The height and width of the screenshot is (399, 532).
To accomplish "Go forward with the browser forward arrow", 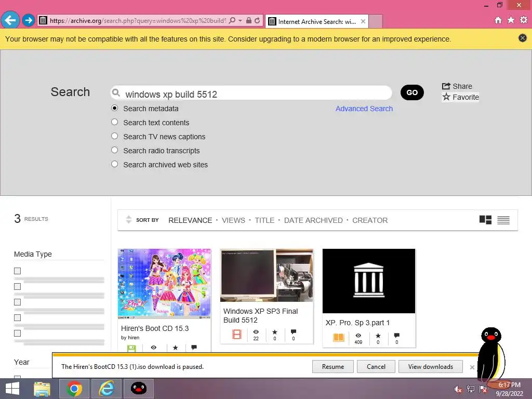I will pyautogui.click(x=29, y=20).
